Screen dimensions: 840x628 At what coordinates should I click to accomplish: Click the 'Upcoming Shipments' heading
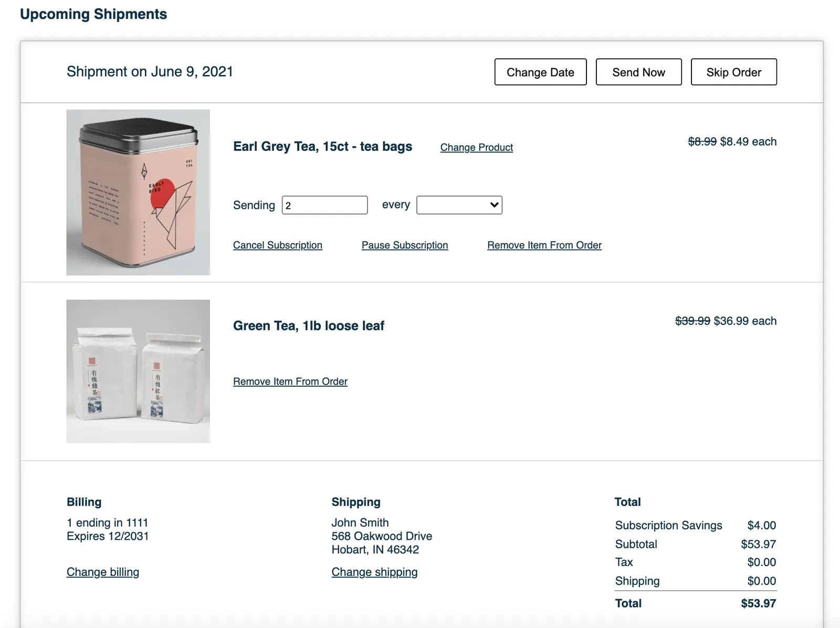tap(93, 14)
